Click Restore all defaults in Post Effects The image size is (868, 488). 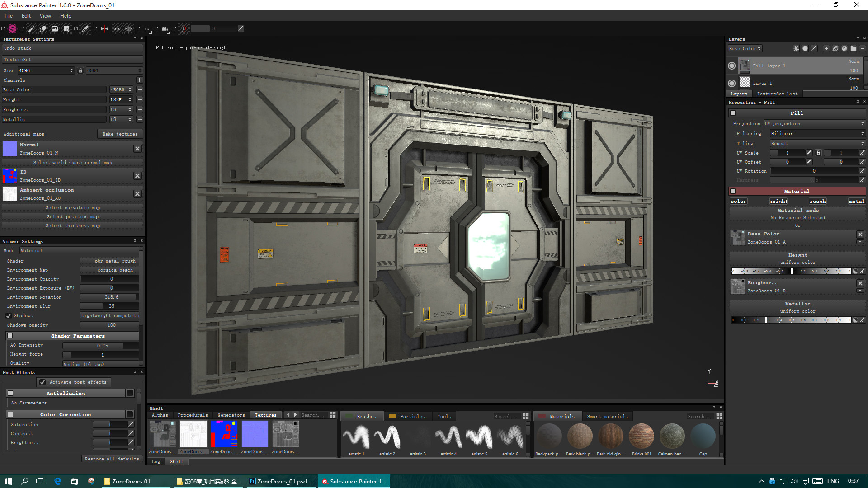coord(112,459)
